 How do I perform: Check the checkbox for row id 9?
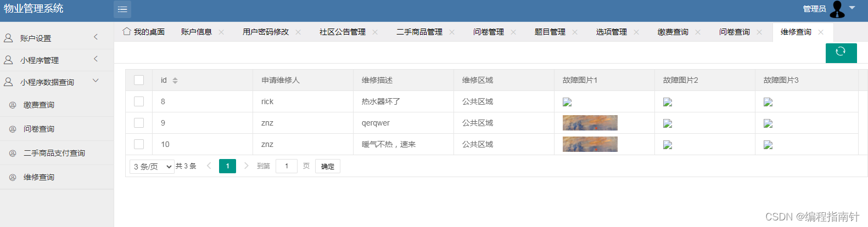(x=139, y=123)
